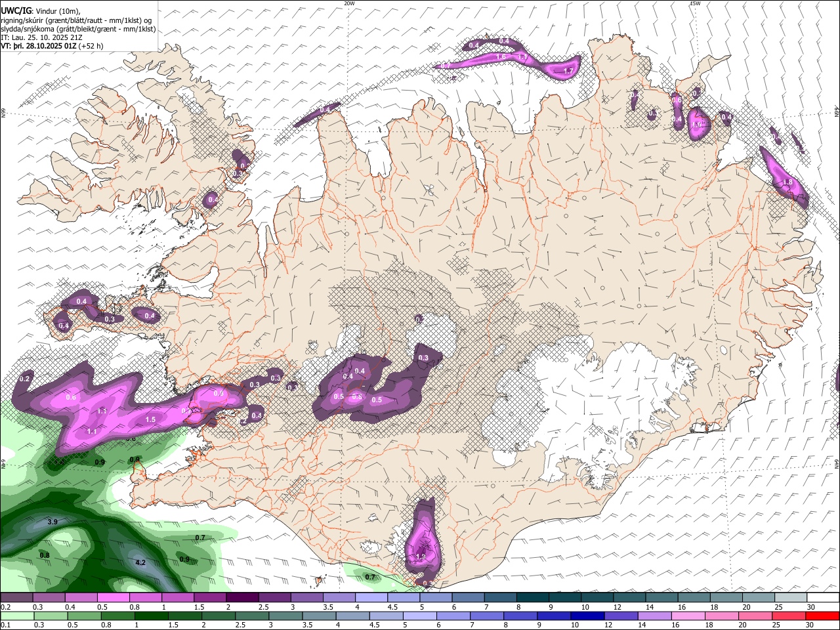Click the "0.2" label in the snow legend
Screen dimensions: 840x630
(x=6, y=607)
